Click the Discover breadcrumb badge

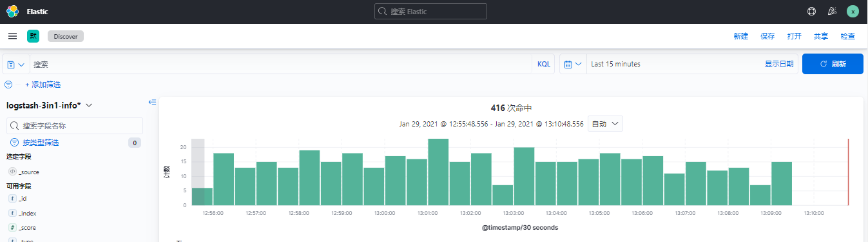[66, 37]
